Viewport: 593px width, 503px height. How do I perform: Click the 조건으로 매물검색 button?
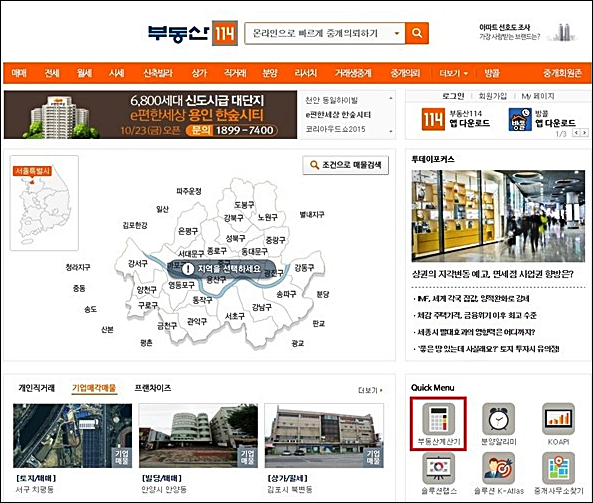346,165
